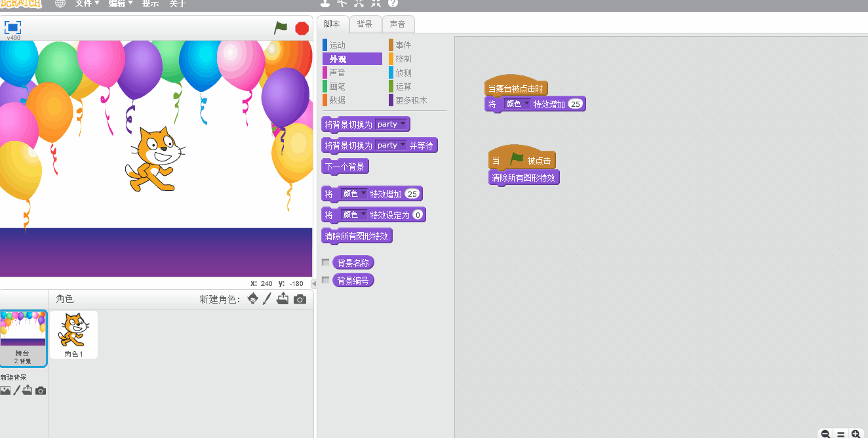
Task: Click value 25 in script area block
Action: point(576,104)
